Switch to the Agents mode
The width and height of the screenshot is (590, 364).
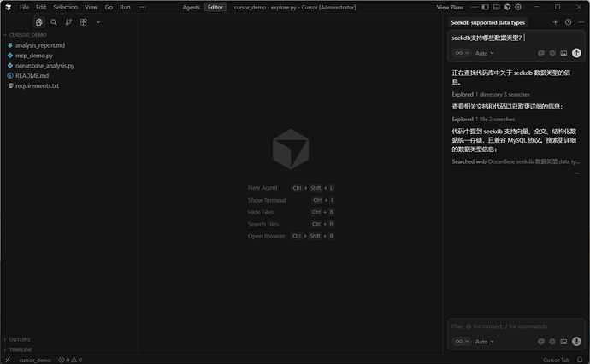pyautogui.click(x=192, y=7)
